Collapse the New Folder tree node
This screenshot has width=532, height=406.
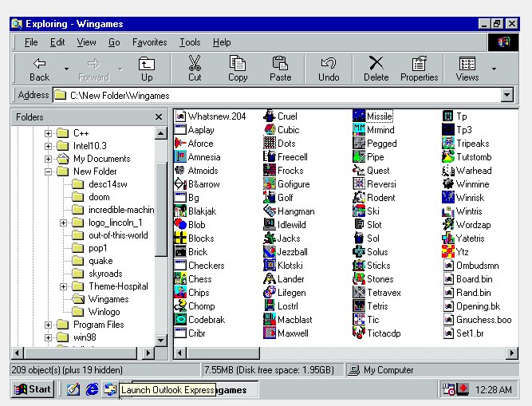coord(48,171)
